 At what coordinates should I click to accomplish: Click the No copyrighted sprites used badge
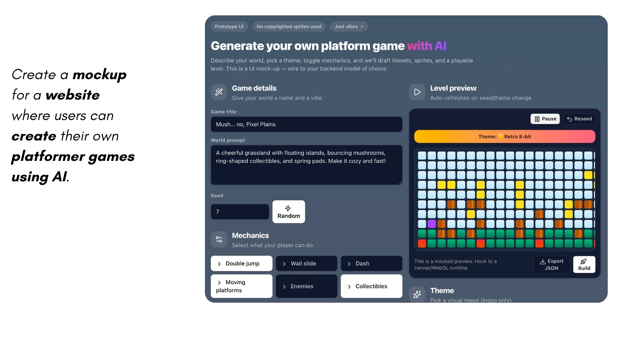point(289,26)
